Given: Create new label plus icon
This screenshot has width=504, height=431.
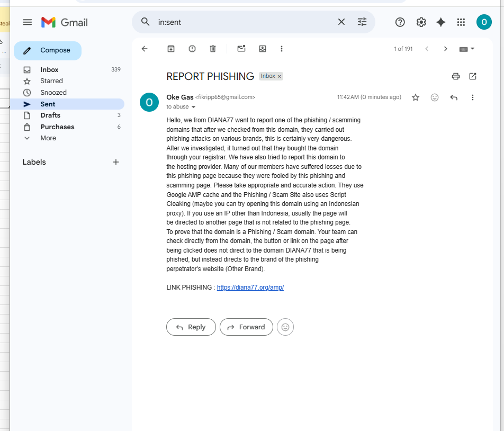Looking at the screenshot, I should pyautogui.click(x=116, y=162).
